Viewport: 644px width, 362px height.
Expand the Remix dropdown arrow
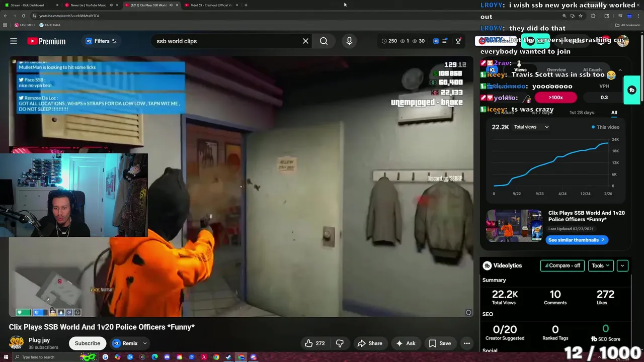tap(145, 343)
